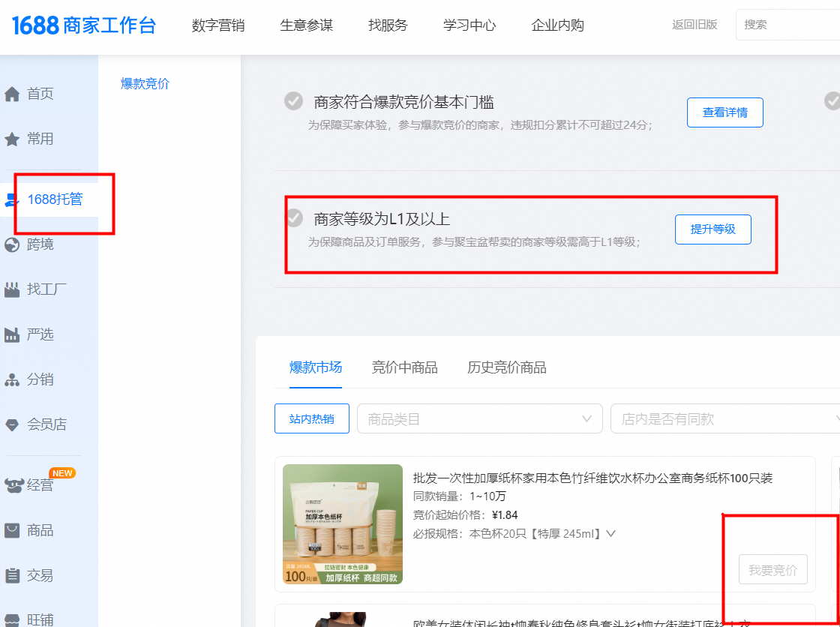The width and height of the screenshot is (840, 627).
Task: Click the home icon beside 首页
Action: [x=12, y=94]
